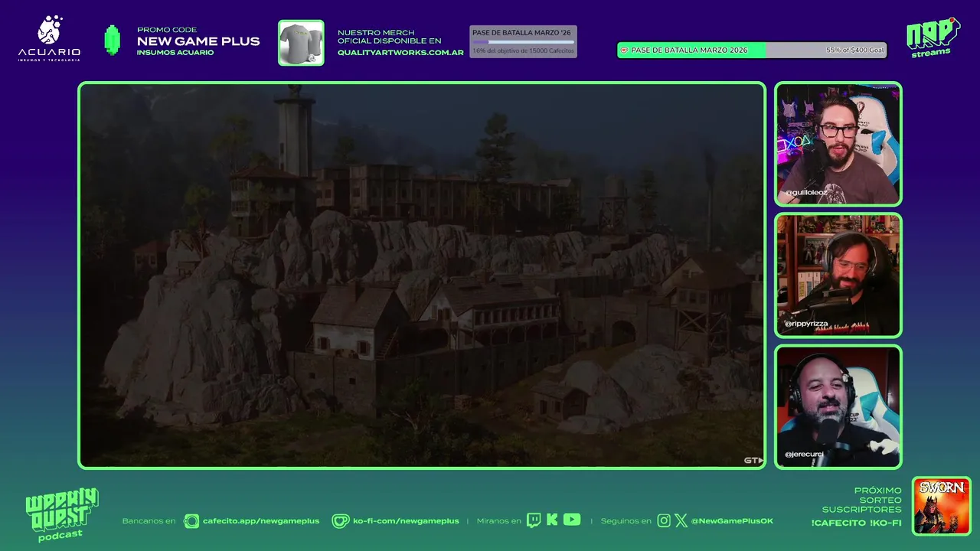Select the @jerecurci webcam feed
This screenshot has height=551, width=980.
click(x=838, y=407)
